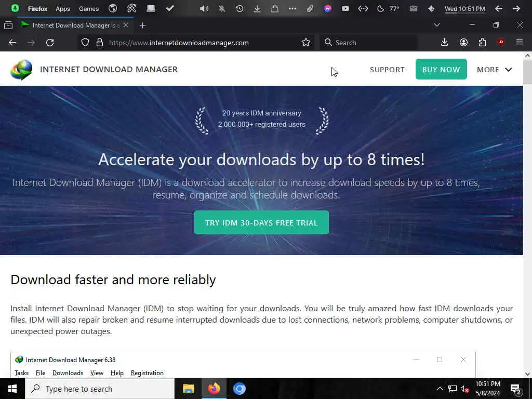Viewport: 532px width, 399px height.
Task: Click the laptop icon in top bar
Action: pos(151,8)
